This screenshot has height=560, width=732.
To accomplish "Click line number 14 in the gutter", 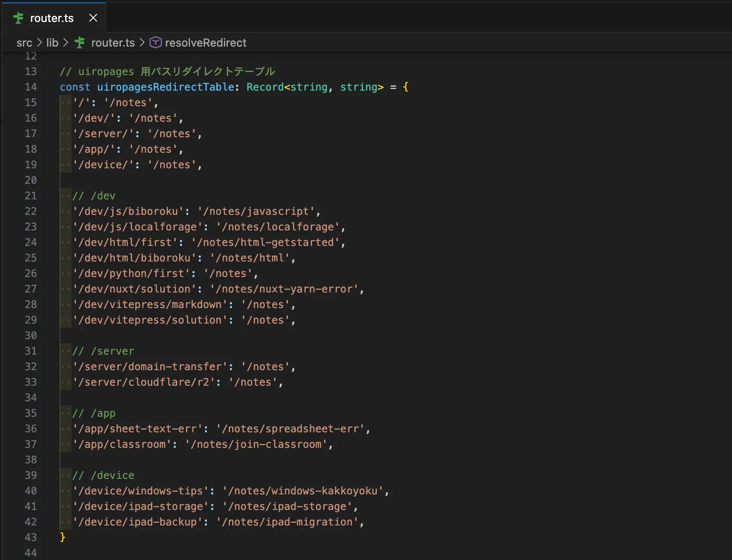I will coord(31,87).
